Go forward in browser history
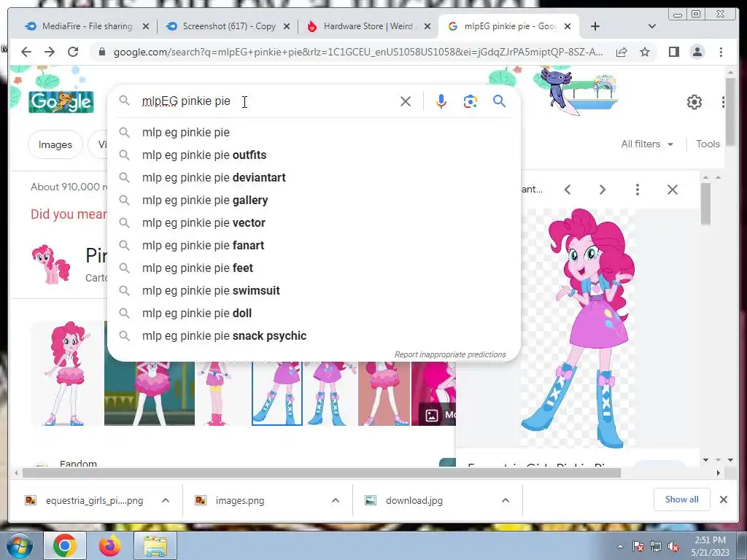The image size is (747, 560). click(x=50, y=52)
